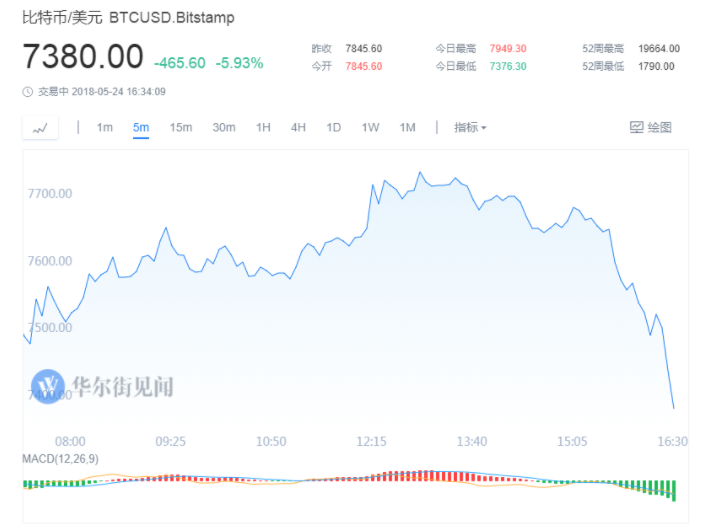Click the clock icon beside trading time
711x529 pixels.
28,91
